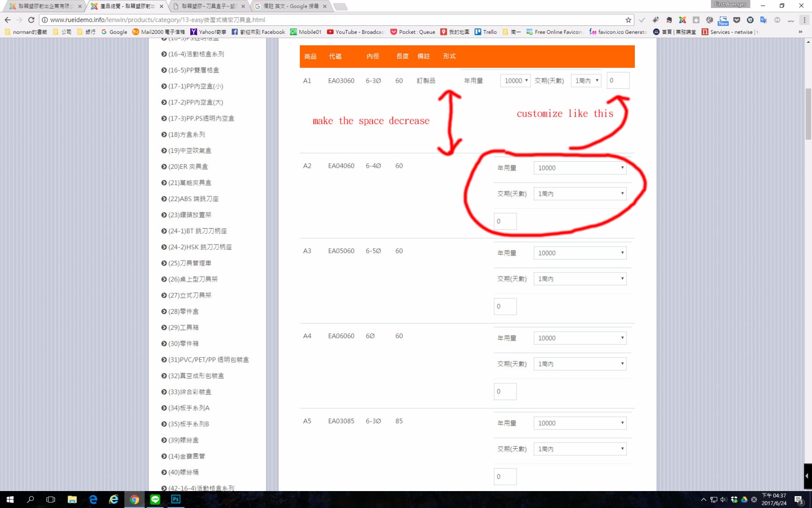Open the annual usage dropdown for A5
The image size is (812, 508).
[580, 423]
